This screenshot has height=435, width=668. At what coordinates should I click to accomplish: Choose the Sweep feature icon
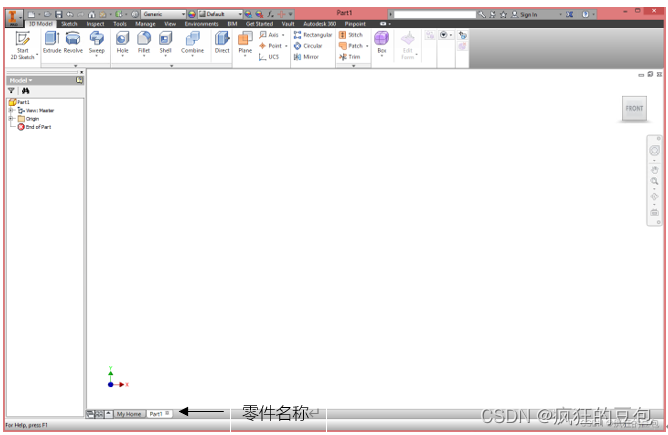97,41
